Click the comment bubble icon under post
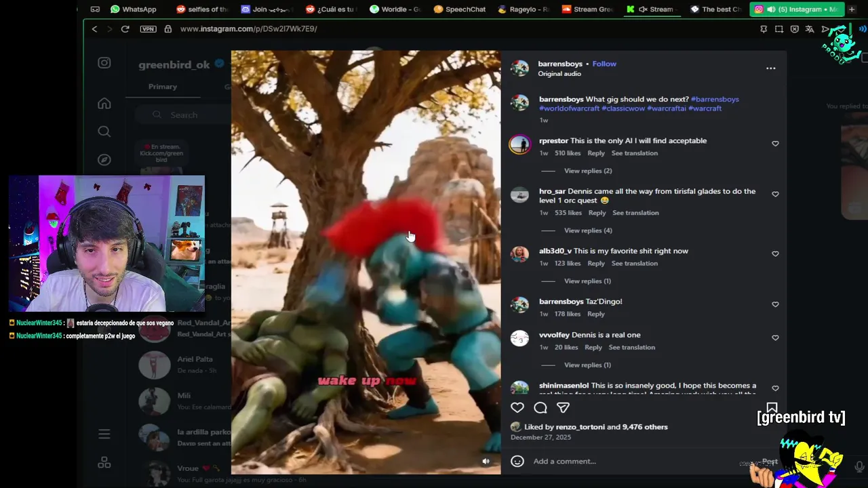868x488 pixels. pos(540,407)
